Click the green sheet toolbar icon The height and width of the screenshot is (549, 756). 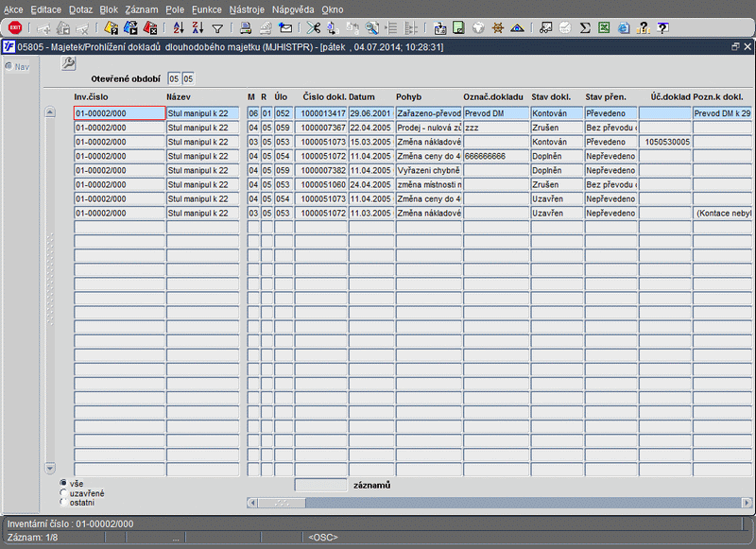pos(458,28)
